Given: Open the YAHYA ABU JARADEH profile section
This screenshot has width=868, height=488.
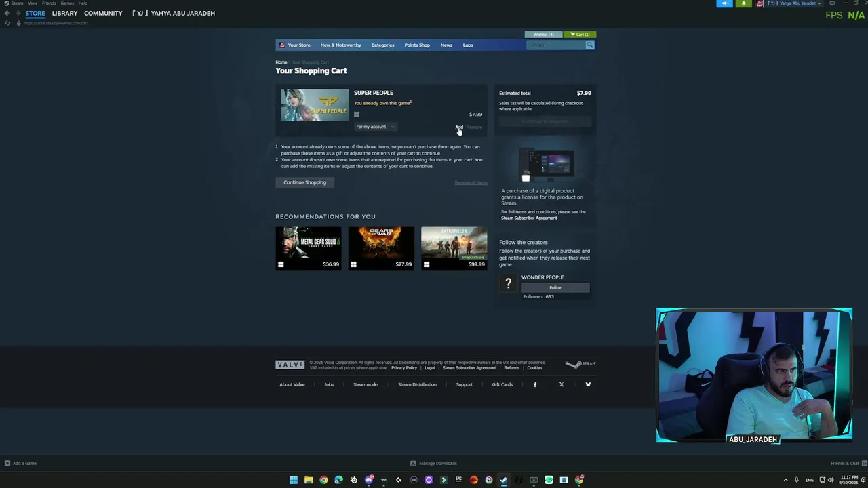Looking at the screenshot, I should (174, 13).
